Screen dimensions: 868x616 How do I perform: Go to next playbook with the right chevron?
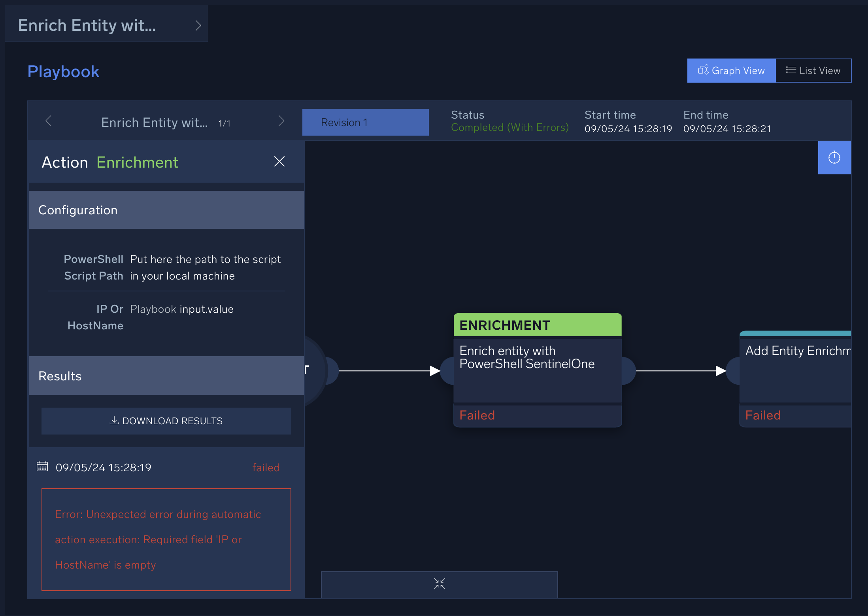281,121
